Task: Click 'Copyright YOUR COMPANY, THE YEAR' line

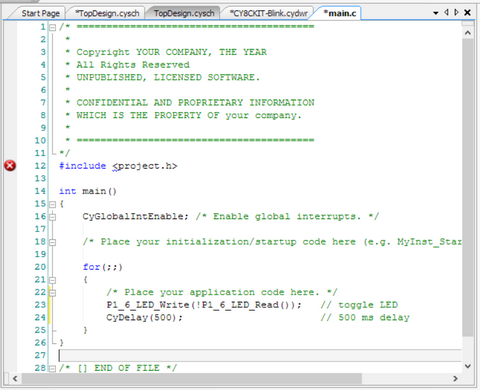Action: 172,52
